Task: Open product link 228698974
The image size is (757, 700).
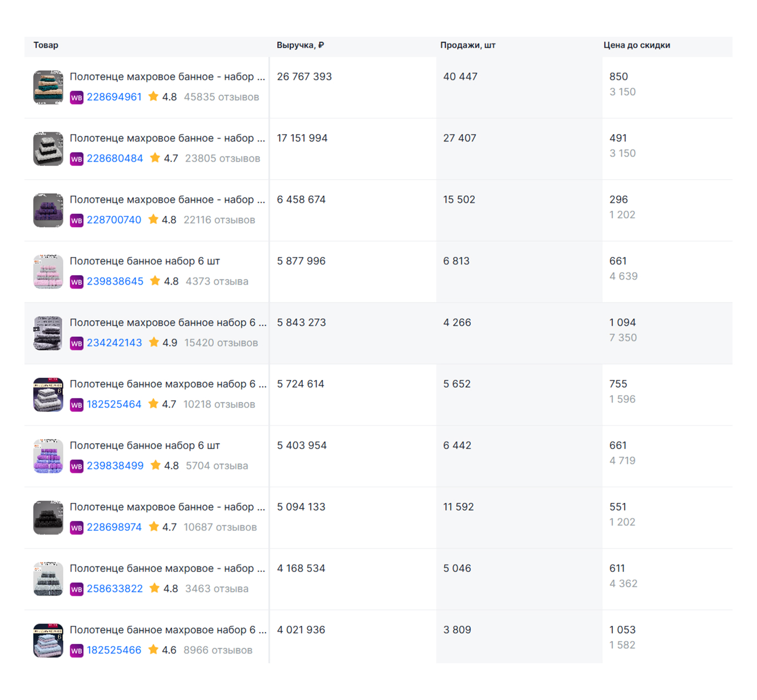Action: (x=114, y=527)
